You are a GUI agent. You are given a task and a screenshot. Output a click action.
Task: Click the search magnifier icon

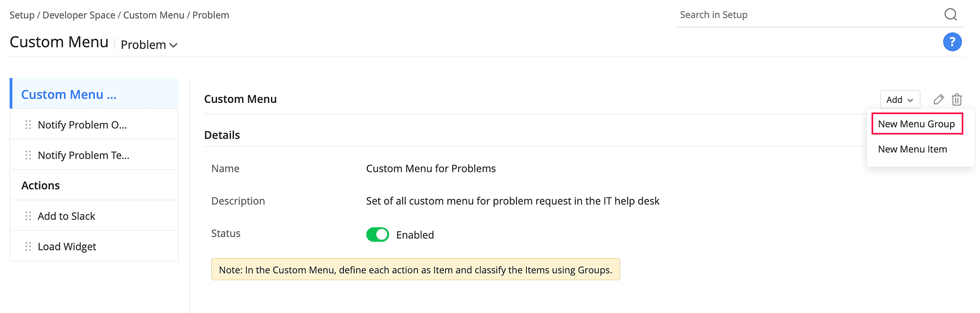pyautogui.click(x=950, y=15)
